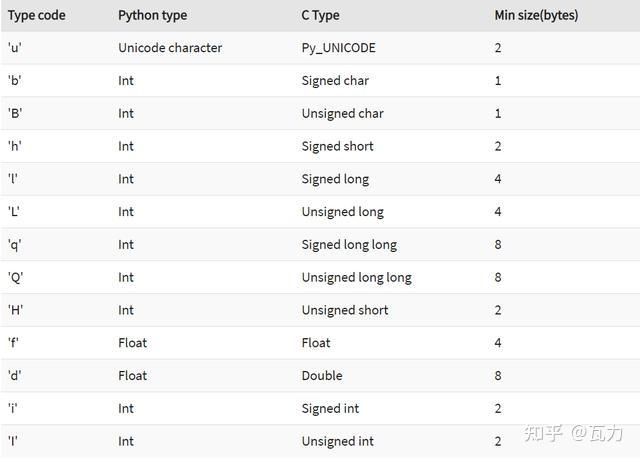The height and width of the screenshot is (459, 640).
Task: Click the 'Signed int' cell
Action: click(330, 408)
